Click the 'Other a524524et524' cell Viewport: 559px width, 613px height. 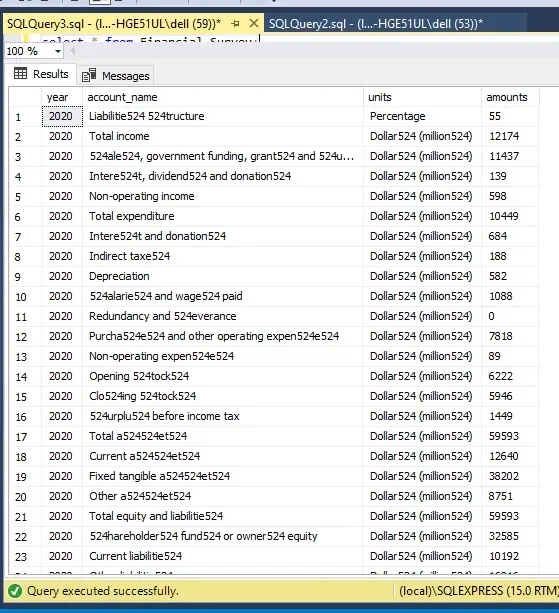tap(223, 496)
